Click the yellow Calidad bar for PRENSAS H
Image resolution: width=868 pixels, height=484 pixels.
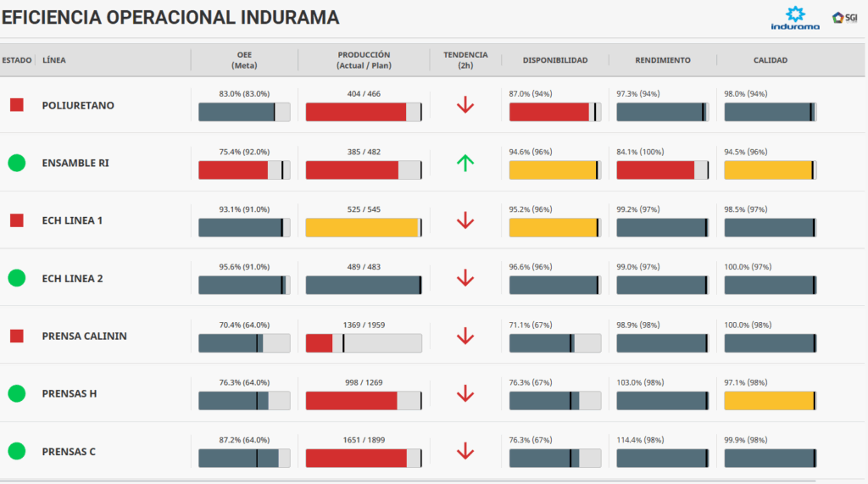click(x=768, y=401)
